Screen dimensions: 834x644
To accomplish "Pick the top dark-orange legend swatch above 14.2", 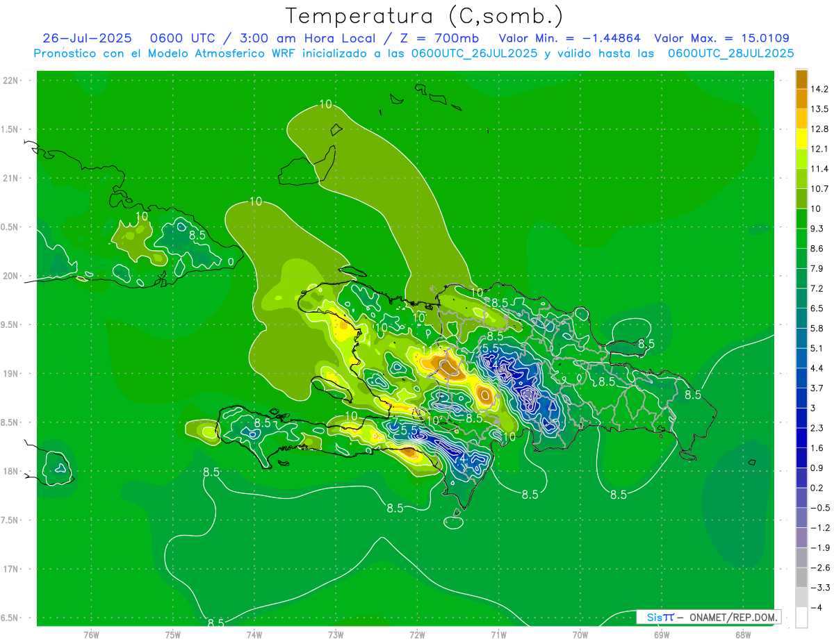I will click(801, 79).
